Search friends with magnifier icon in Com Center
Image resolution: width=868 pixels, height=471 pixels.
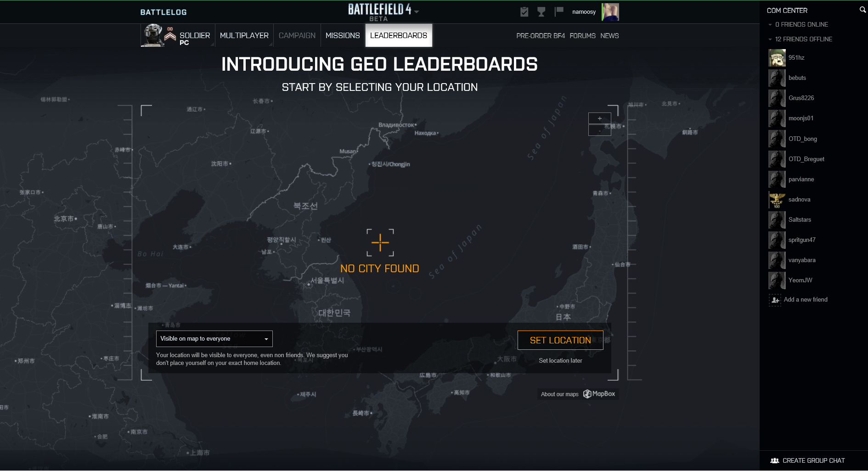click(x=862, y=10)
